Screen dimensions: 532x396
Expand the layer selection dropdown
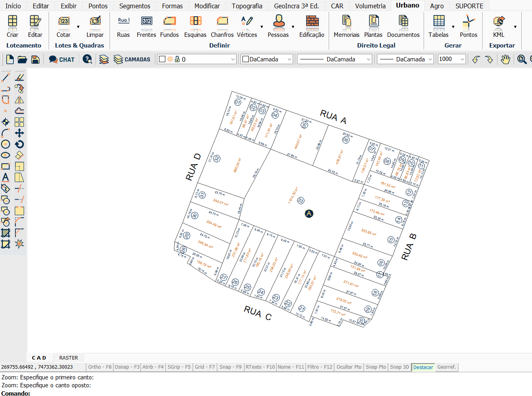pyautogui.click(x=233, y=59)
